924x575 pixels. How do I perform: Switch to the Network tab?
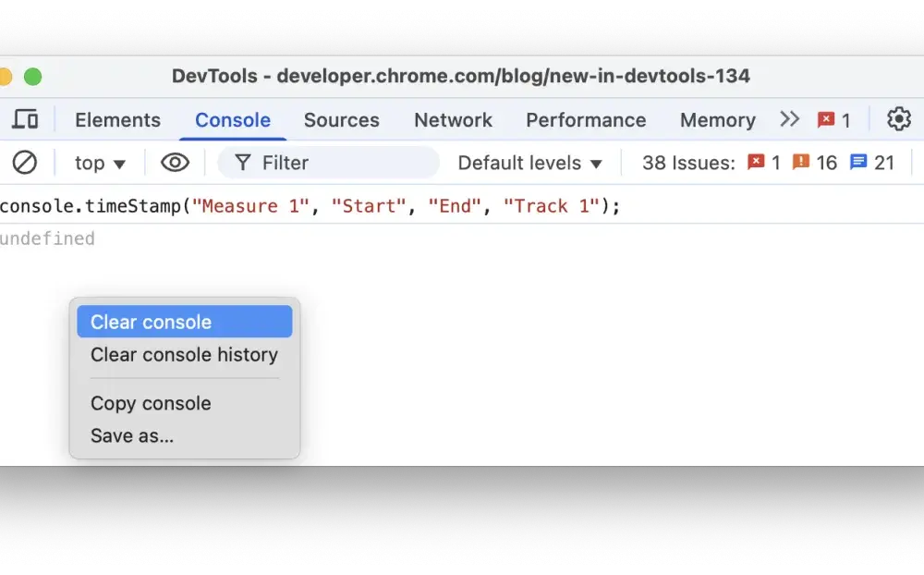click(x=453, y=120)
